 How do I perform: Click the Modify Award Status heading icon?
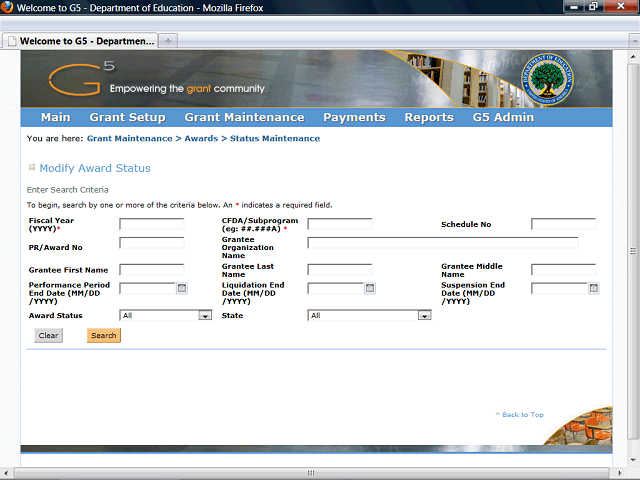[31, 167]
